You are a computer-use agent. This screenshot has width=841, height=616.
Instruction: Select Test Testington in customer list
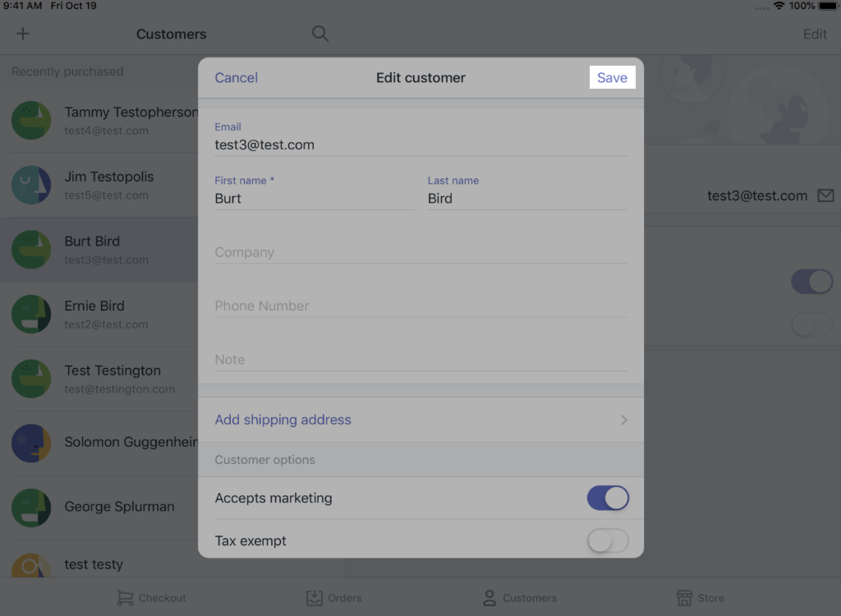point(113,370)
